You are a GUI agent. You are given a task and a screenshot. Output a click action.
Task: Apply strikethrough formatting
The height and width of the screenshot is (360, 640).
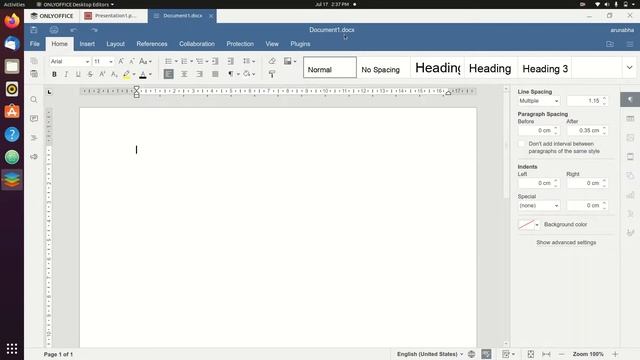pos(90,74)
